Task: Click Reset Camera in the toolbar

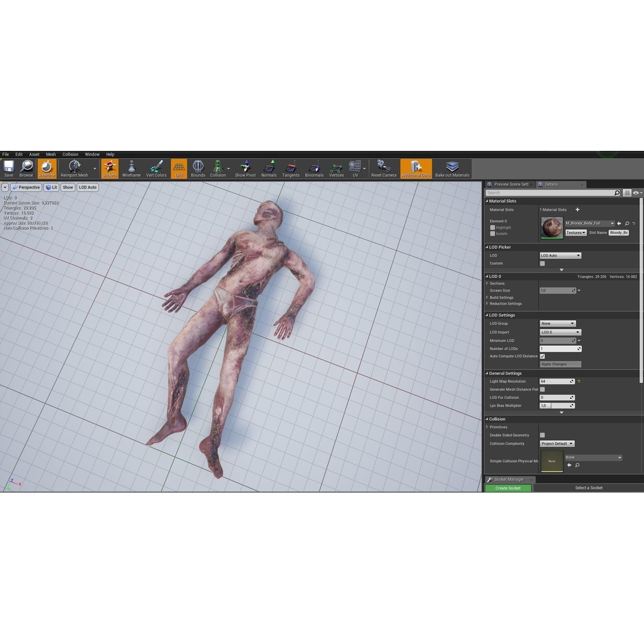Action: [383, 168]
